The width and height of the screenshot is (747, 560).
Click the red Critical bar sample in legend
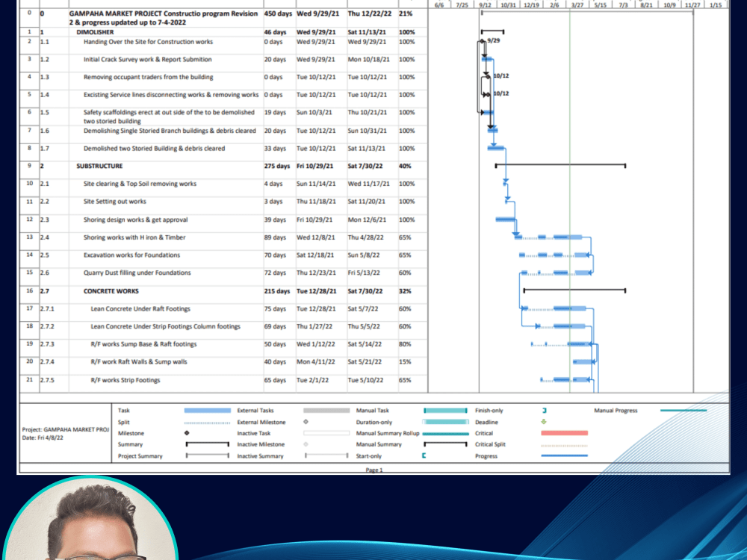click(565, 433)
